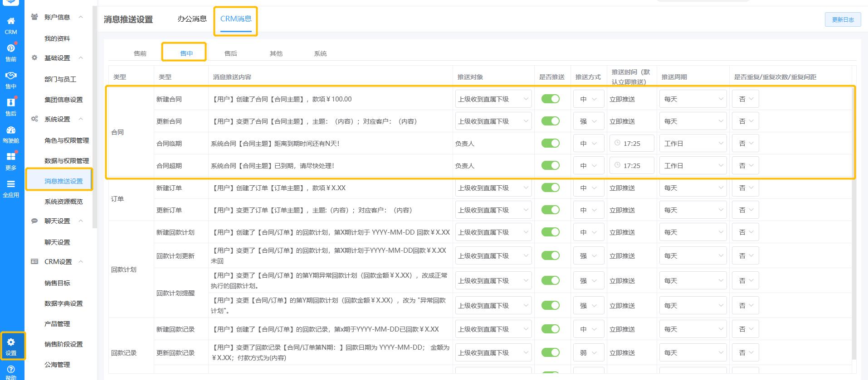Open 销售目标 in side menu
Screen dimensions: 868x380
pos(57,283)
